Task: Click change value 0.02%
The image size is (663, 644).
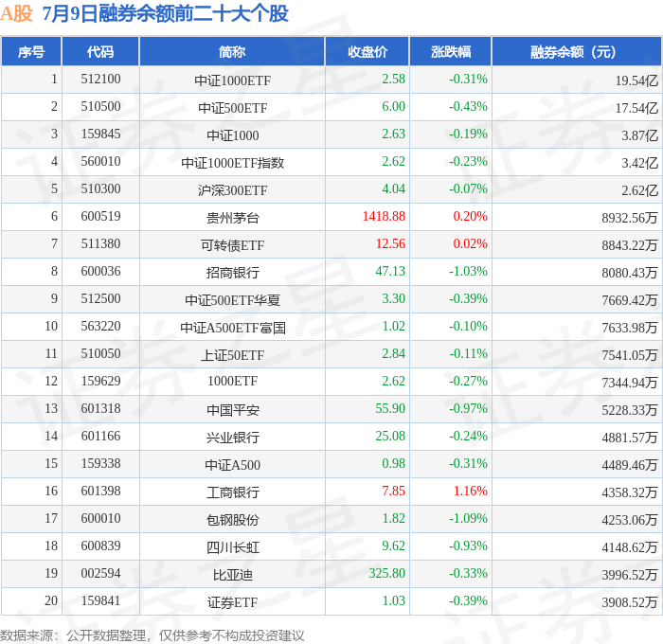Action: click(470, 243)
